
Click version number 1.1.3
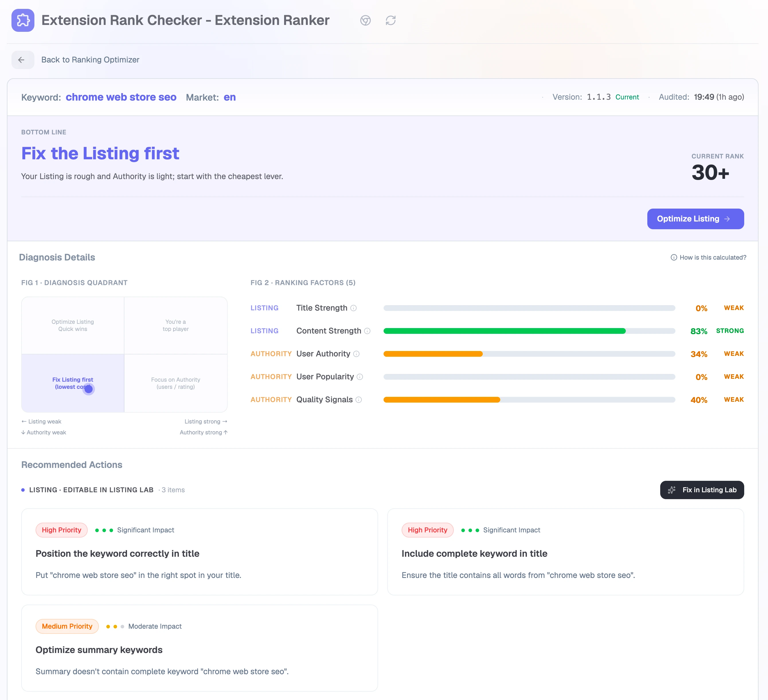pyautogui.click(x=599, y=97)
